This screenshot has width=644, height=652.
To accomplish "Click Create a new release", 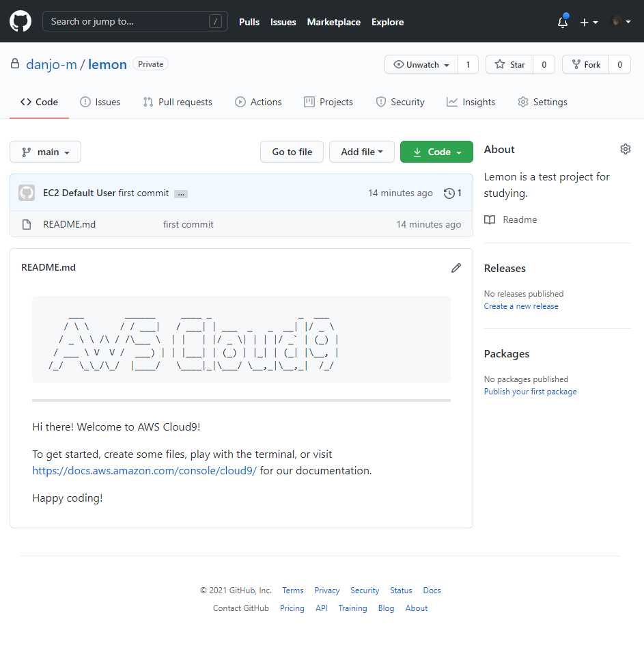I will tap(521, 306).
